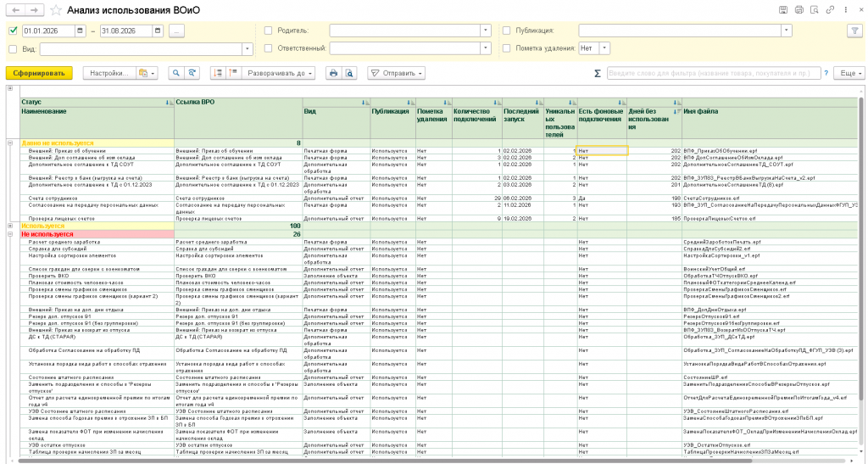The image size is (868, 464).
Task: Click the horizontal scrollbar at bottom
Action: (x=387, y=461)
